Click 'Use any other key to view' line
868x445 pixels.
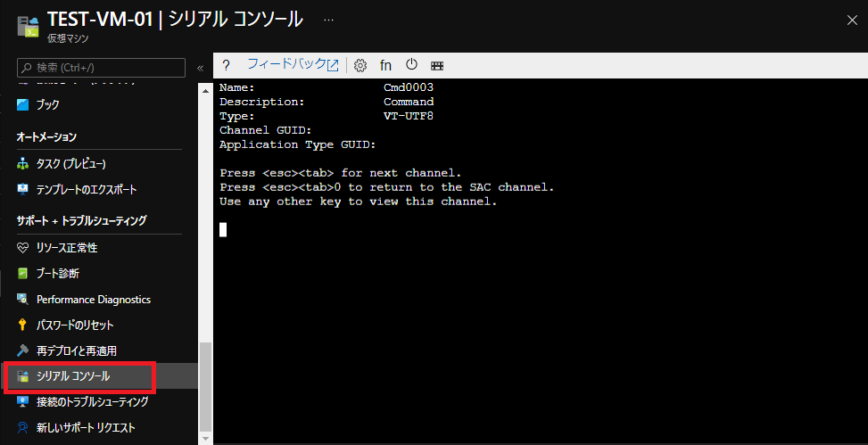tap(358, 202)
